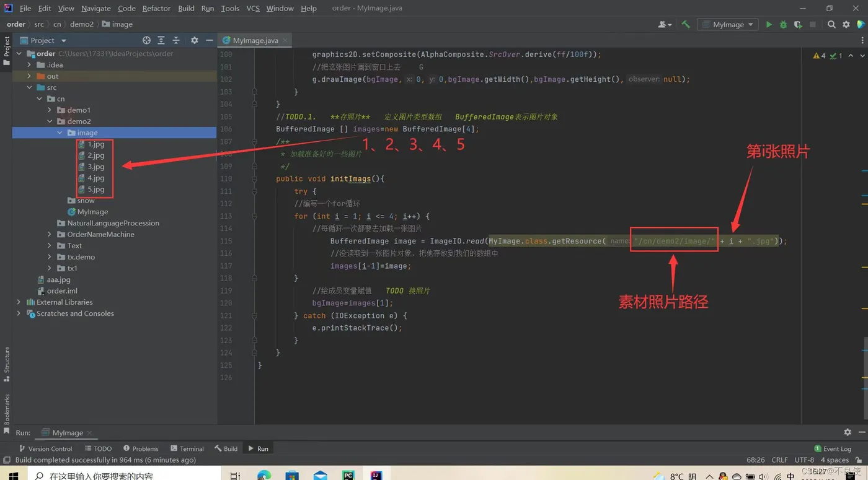Open the Refactor menu
The image size is (868, 480).
[156, 8]
